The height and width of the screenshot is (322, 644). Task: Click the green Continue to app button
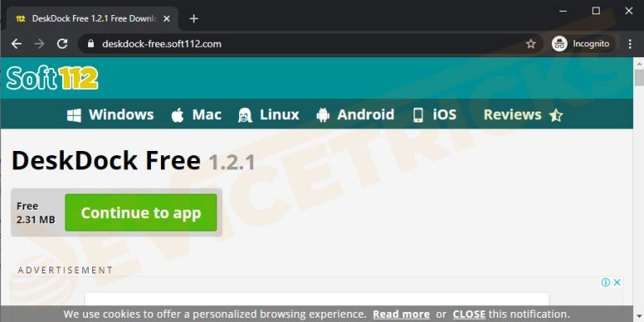(x=141, y=212)
